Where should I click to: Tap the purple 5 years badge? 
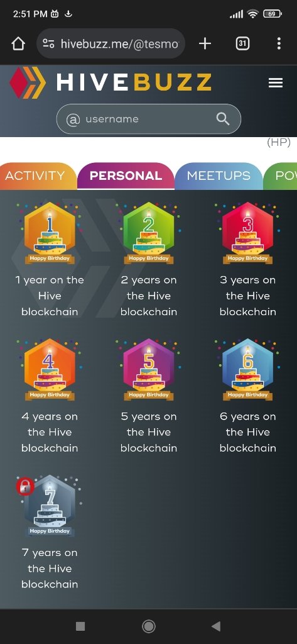(x=148, y=370)
